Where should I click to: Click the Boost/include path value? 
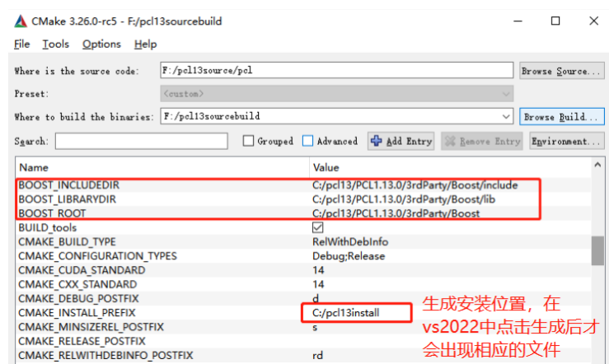click(415, 185)
